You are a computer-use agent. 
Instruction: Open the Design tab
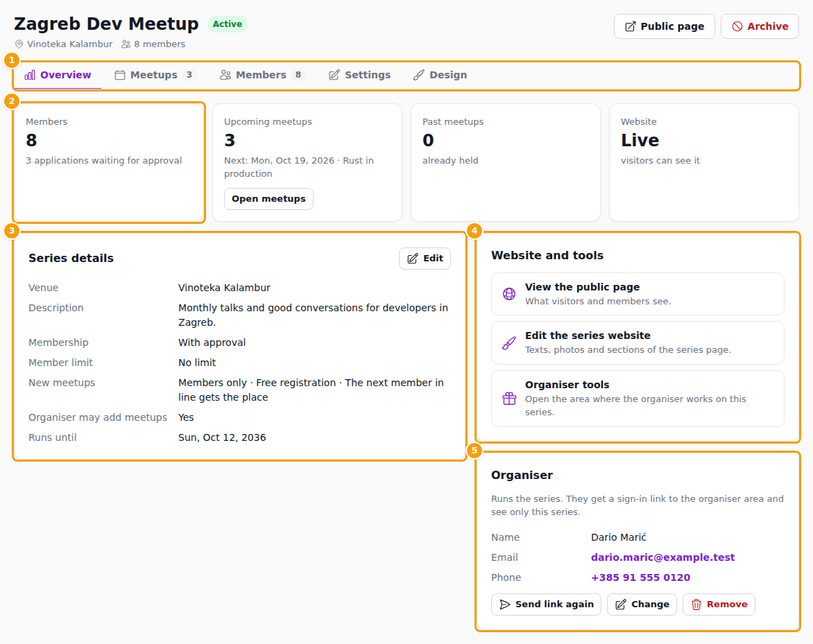pyautogui.click(x=440, y=75)
